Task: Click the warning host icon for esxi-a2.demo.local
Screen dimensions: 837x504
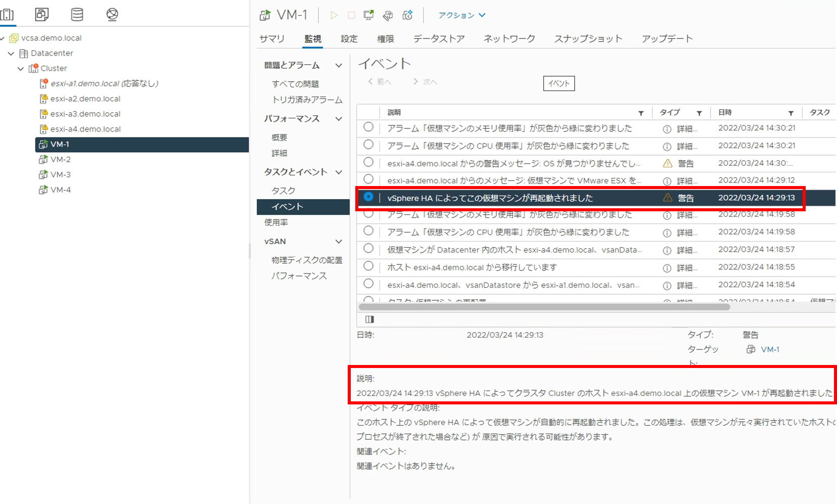Action: click(43, 99)
